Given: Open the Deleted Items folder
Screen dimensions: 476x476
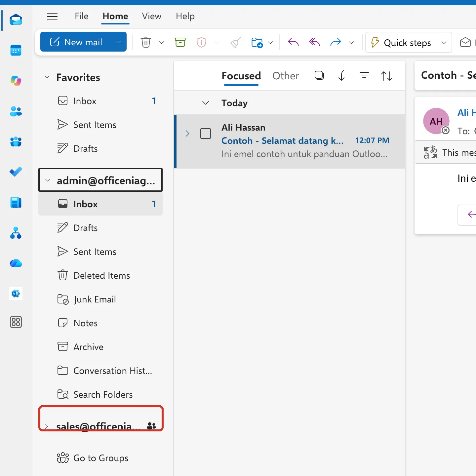Looking at the screenshot, I should 100,275.
